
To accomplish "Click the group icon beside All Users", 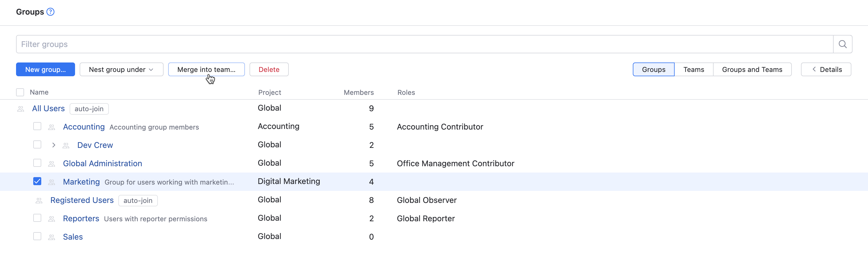I will click(21, 109).
